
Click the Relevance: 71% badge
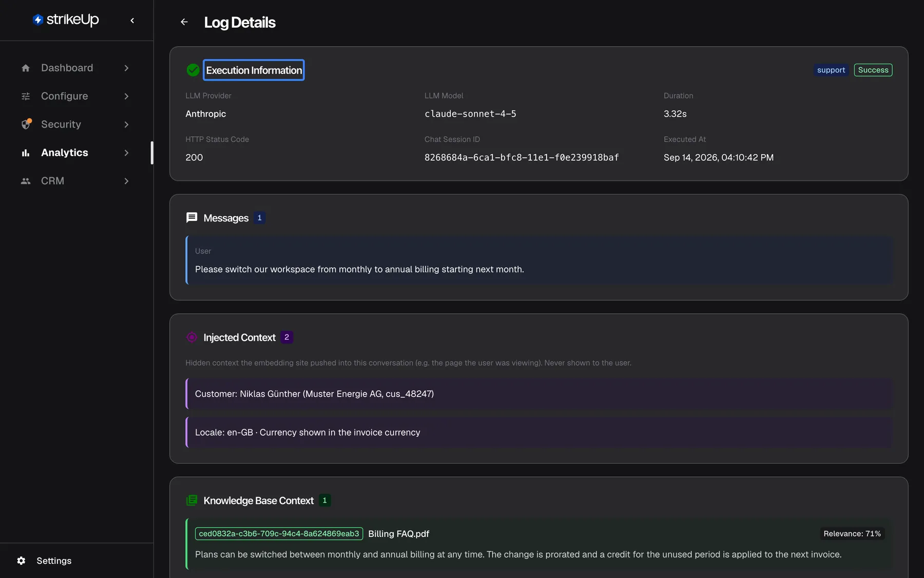(x=852, y=534)
